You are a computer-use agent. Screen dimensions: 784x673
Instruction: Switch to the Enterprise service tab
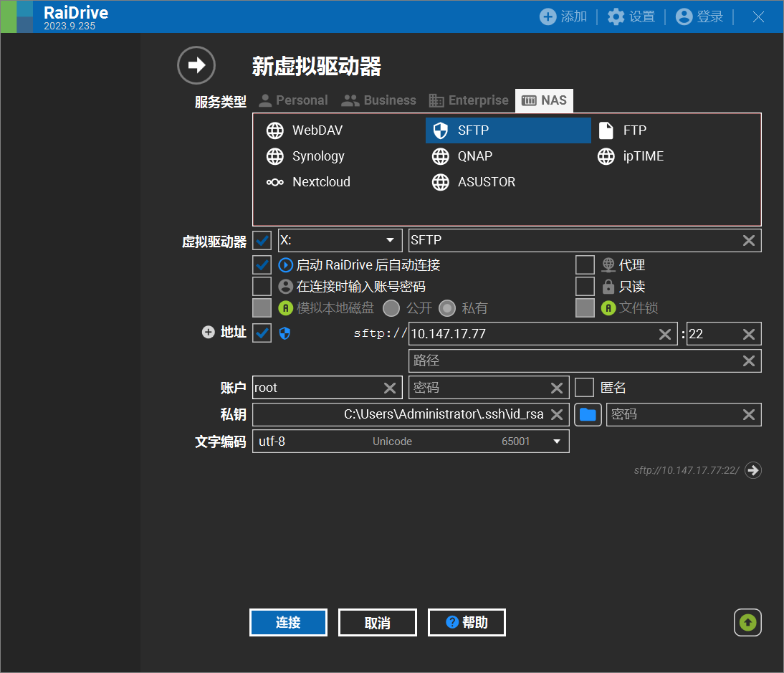tap(469, 100)
